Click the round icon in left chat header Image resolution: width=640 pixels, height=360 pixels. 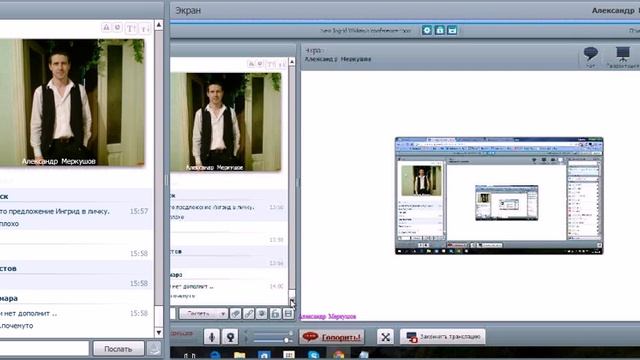[118, 27]
